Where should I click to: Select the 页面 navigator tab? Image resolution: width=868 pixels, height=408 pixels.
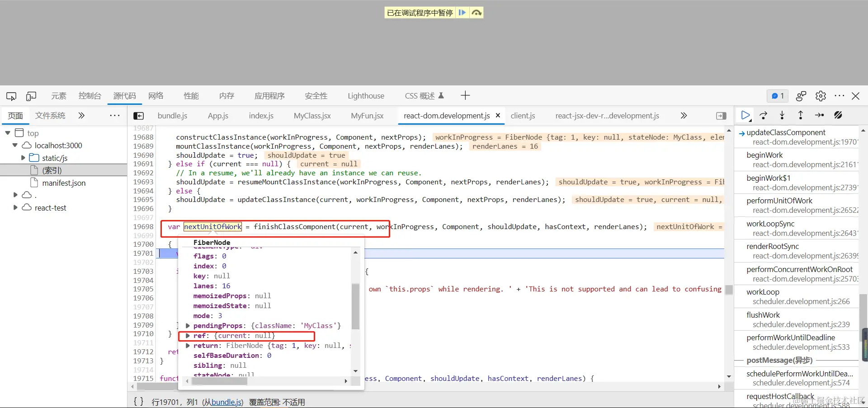15,116
